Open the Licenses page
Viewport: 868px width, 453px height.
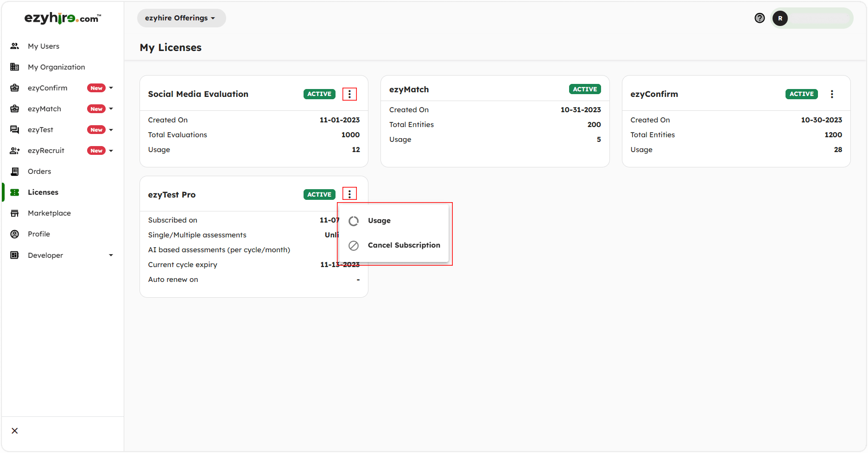[43, 192]
